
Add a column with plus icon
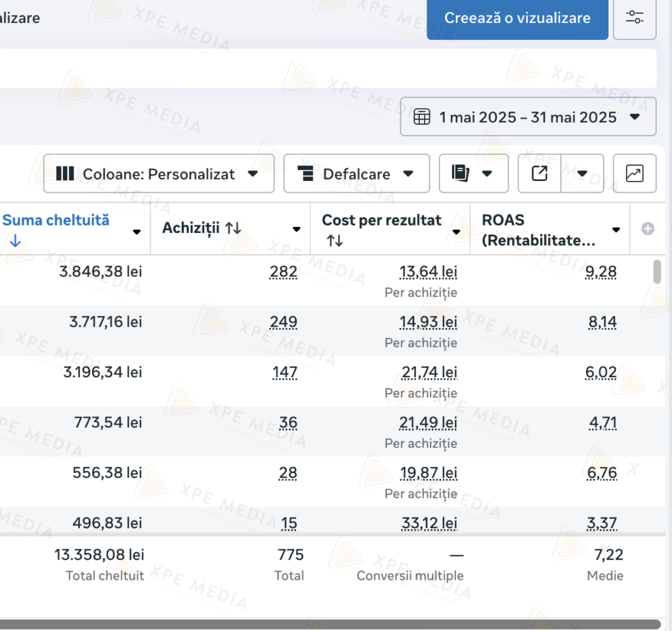pos(648,229)
